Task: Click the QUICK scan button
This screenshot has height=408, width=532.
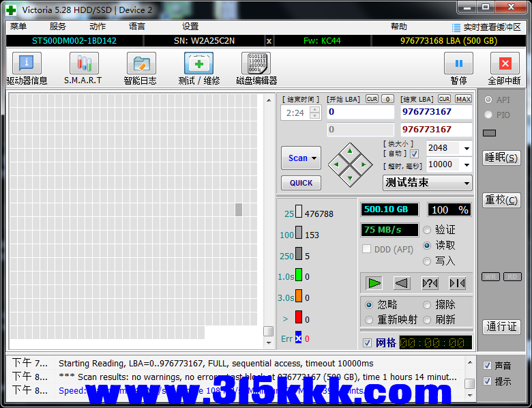Action: click(301, 183)
